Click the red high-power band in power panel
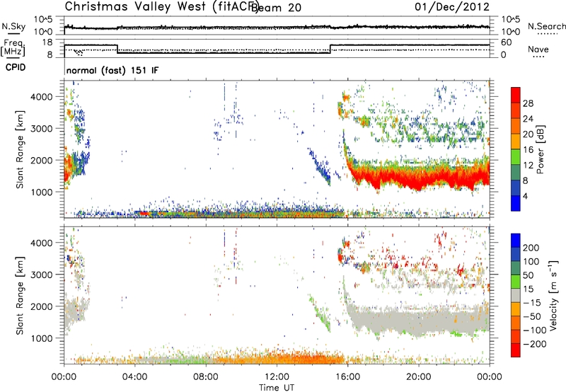 (x=419, y=178)
